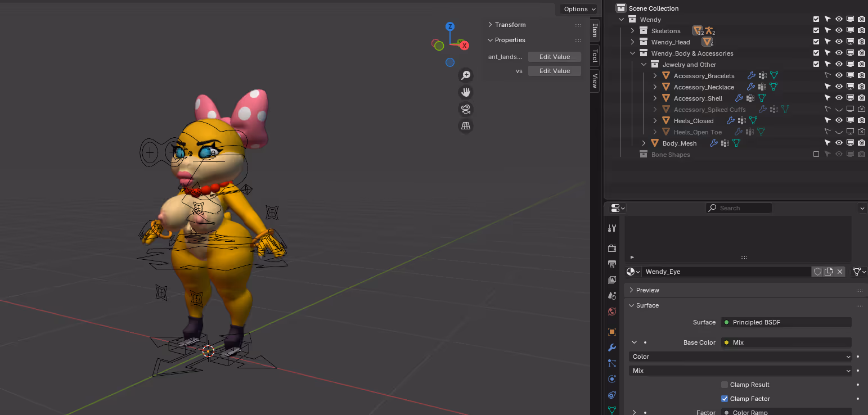Viewport: 868px width, 415px height.
Task: Switch to the View sidebar tab
Action: (x=595, y=81)
